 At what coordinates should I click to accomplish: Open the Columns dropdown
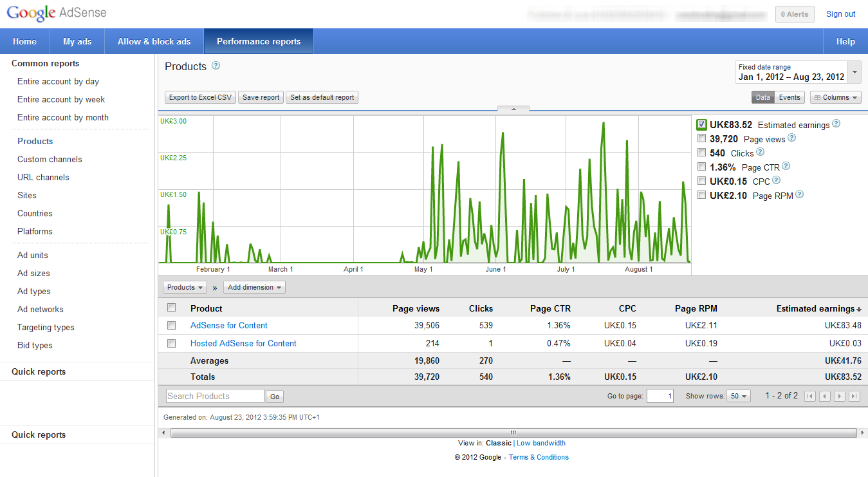(x=835, y=97)
